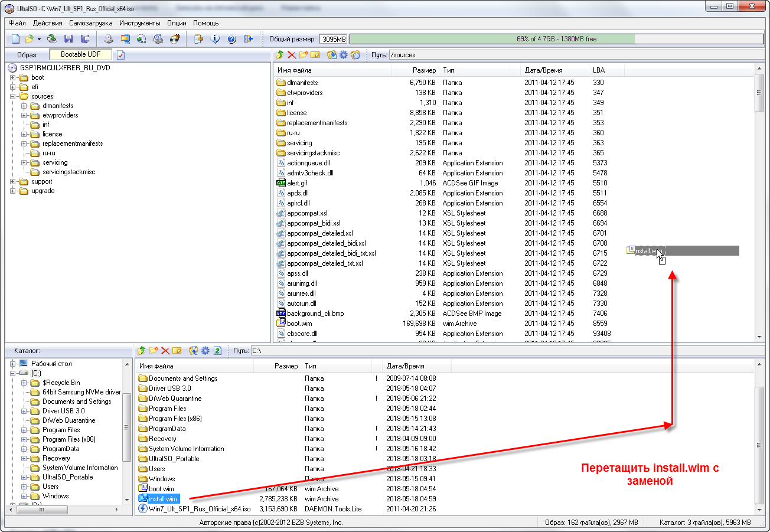The image size is (770, 532).
Task: Click green Refresh icon in the C:\ catalog toolbar
Action: pyautogui.click(x=217, y=351)
